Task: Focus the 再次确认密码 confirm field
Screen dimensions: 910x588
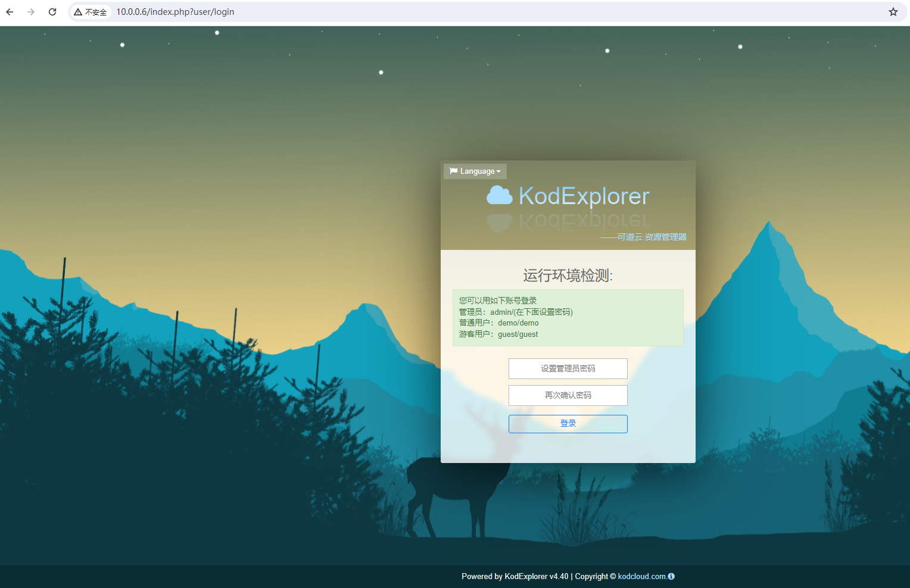Action: (568, 395)
